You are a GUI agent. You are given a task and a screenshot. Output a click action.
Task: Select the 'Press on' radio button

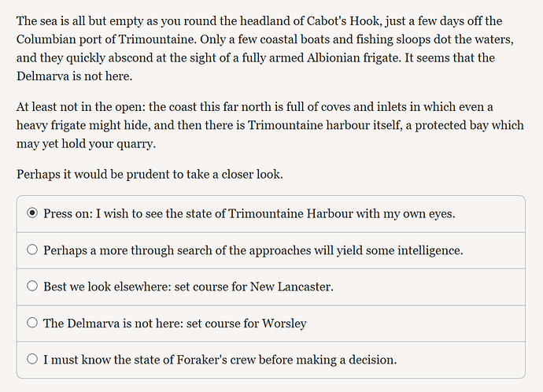tap(32, 213)
